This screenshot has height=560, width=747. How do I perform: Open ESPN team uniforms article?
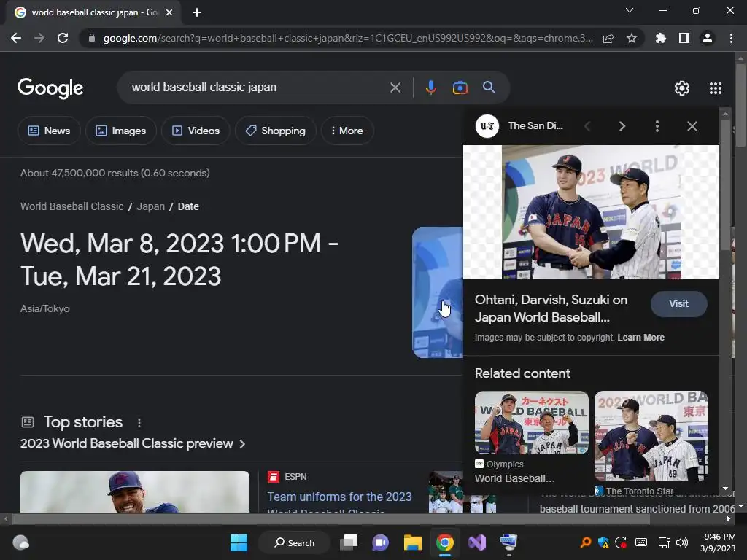pyautogui.click(x=339, y=503)
